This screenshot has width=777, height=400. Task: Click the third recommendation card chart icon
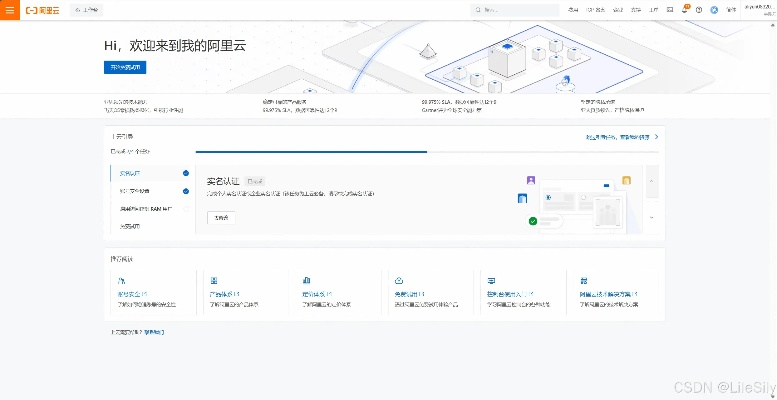[x=306, y=281]
